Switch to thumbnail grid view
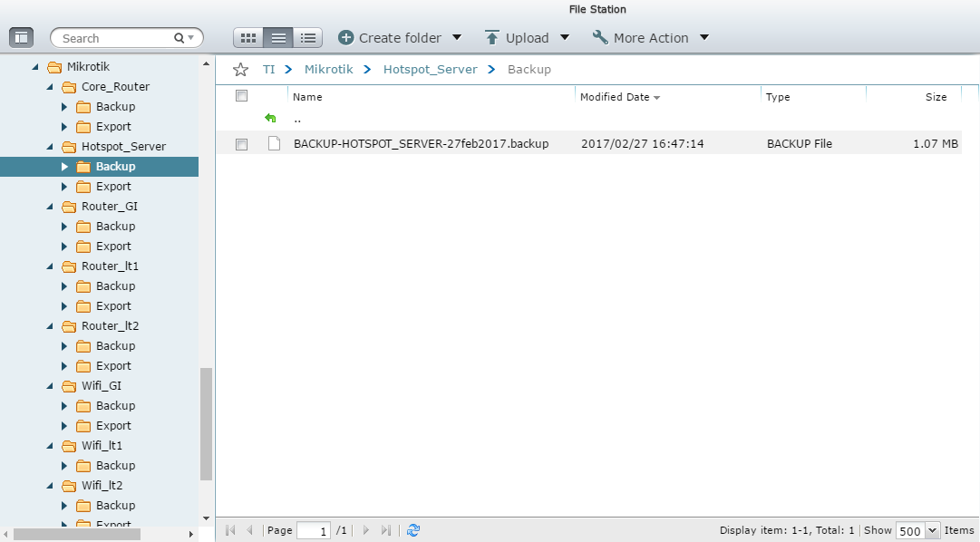The height and width of the screenshot is (542, 980). click(248, 38)
